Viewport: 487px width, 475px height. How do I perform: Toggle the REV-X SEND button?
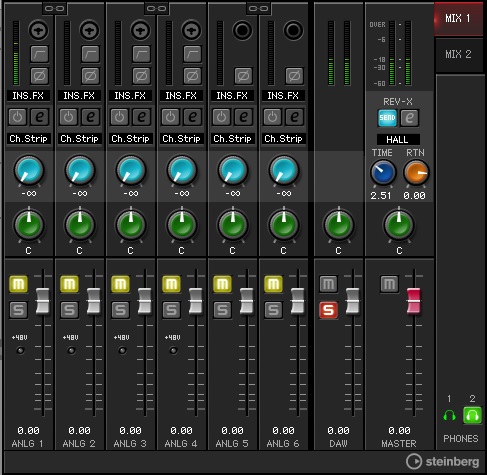coord(387,118)
